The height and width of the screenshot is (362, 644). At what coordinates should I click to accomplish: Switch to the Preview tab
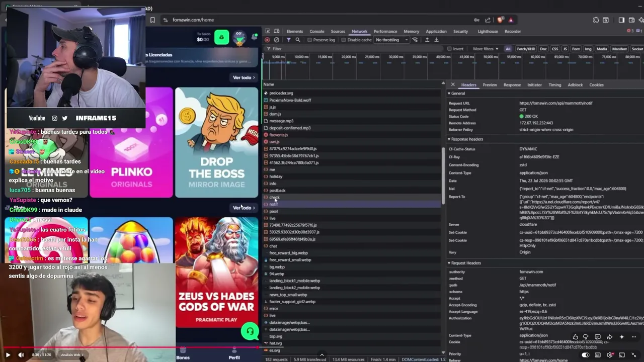click(x=490, y=85)
